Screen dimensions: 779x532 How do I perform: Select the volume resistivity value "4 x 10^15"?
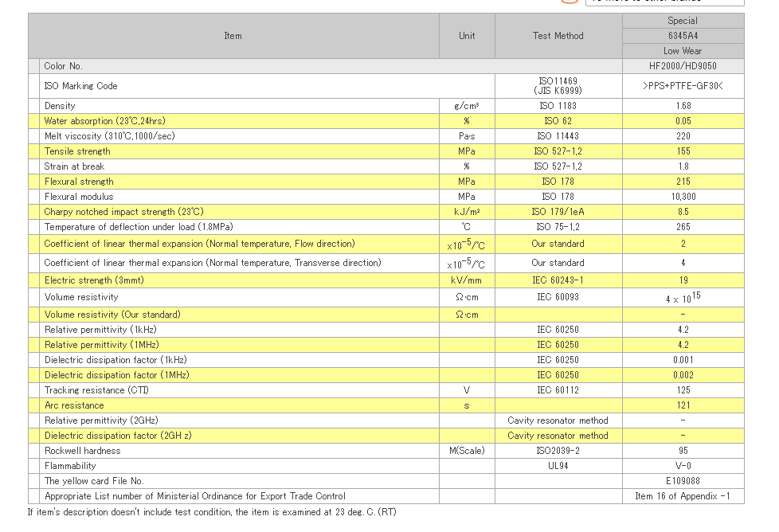click(x=683, y=298)
